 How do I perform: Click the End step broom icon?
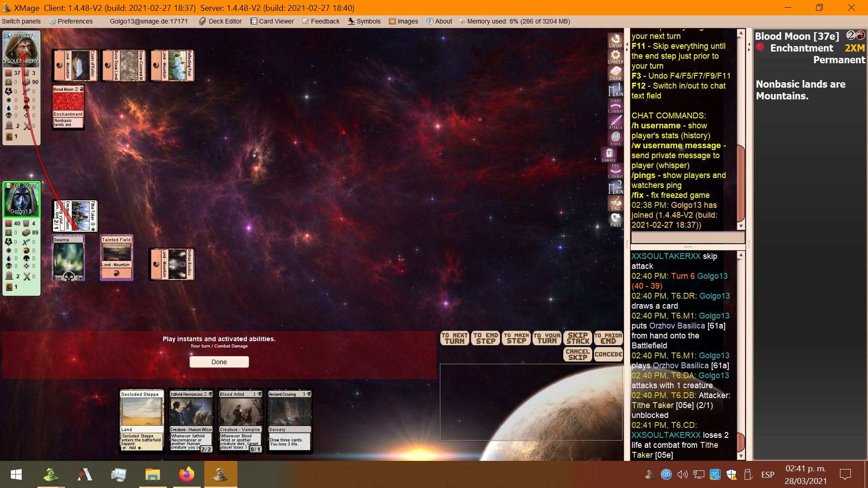pyautogui.click(x=615, y=203)
